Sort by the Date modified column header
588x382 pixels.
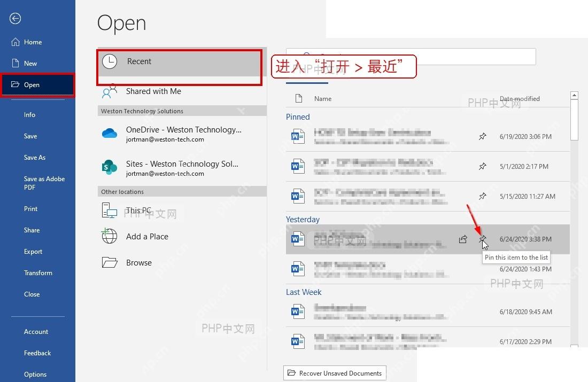coord(520,99)
